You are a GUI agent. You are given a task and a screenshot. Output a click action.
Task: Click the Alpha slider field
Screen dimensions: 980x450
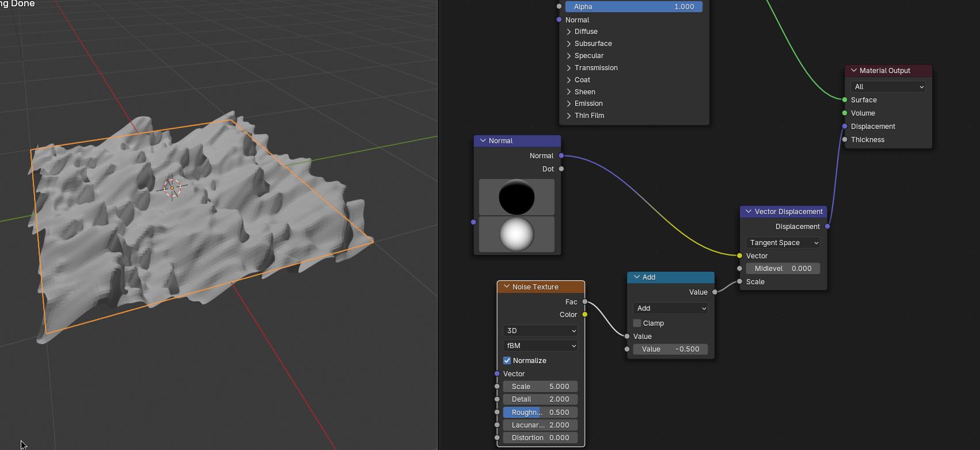tap(633, 7)
